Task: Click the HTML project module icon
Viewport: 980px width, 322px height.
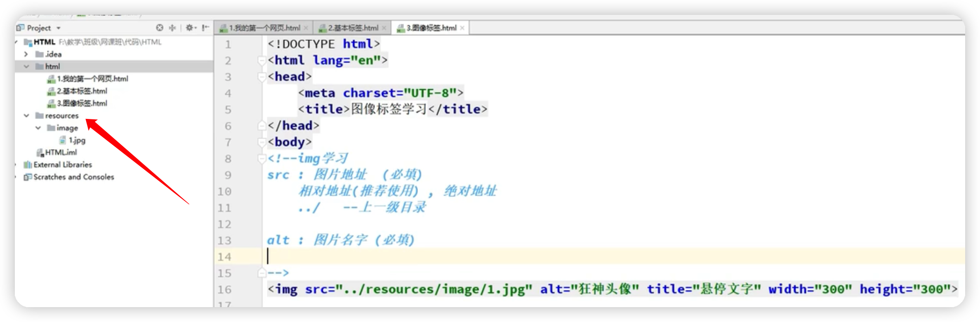Action: coord(28,42)
